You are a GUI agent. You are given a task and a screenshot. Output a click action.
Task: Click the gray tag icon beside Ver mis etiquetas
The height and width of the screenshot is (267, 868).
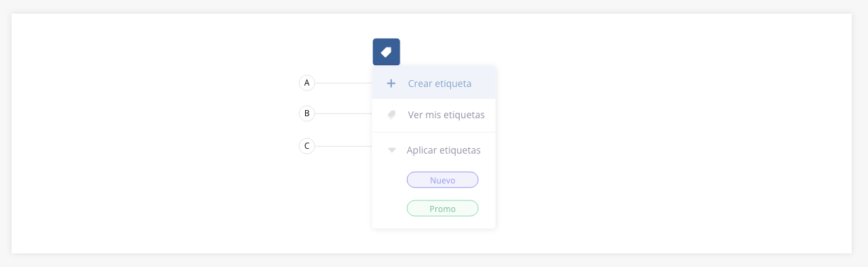(x=391, y=115)
